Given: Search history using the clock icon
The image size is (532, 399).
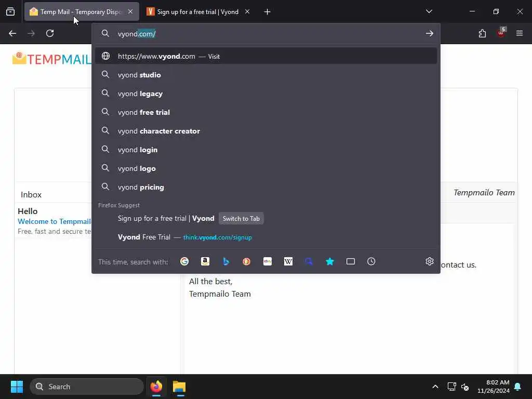Looking at the screenshot, I should pyautogui.click(x=371, y=262).
